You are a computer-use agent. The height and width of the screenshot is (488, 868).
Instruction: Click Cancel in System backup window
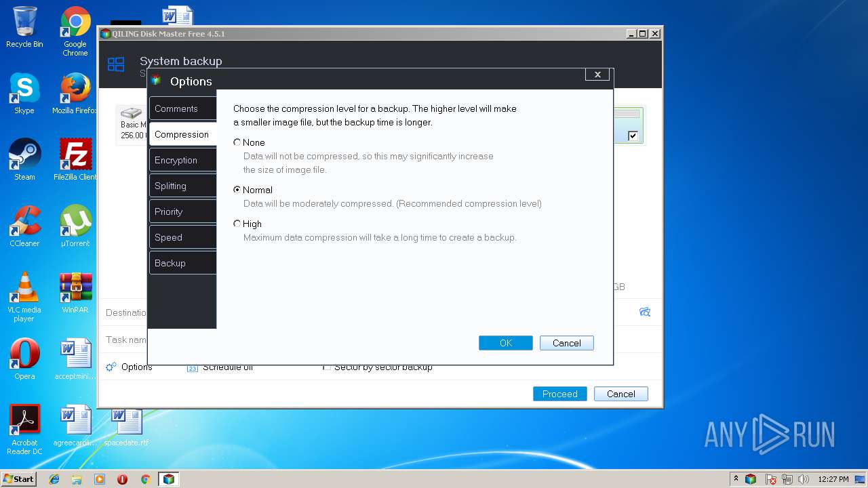(620, 394)
